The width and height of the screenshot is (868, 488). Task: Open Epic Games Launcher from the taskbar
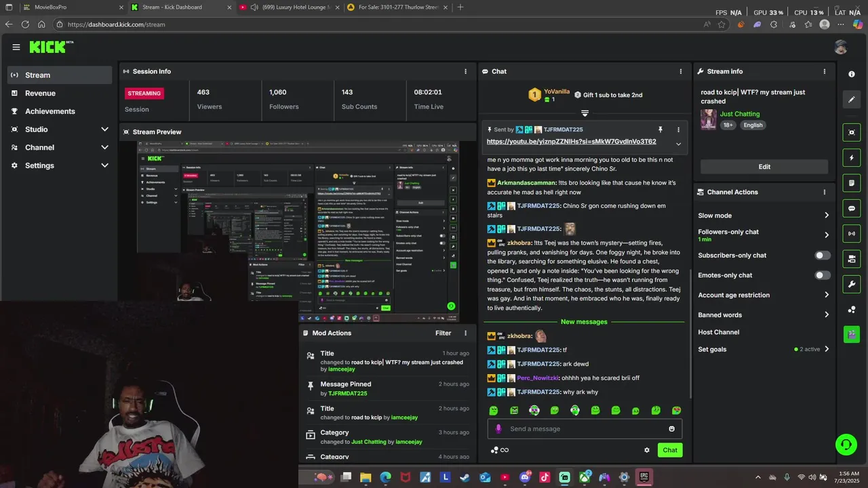[644, 477]
